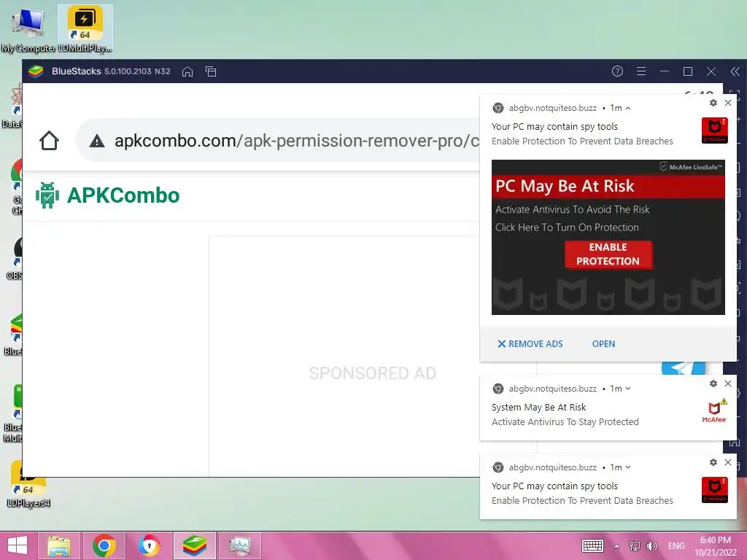
Task: Open the monitor app taskbar icon
Action: coord(239,545)
